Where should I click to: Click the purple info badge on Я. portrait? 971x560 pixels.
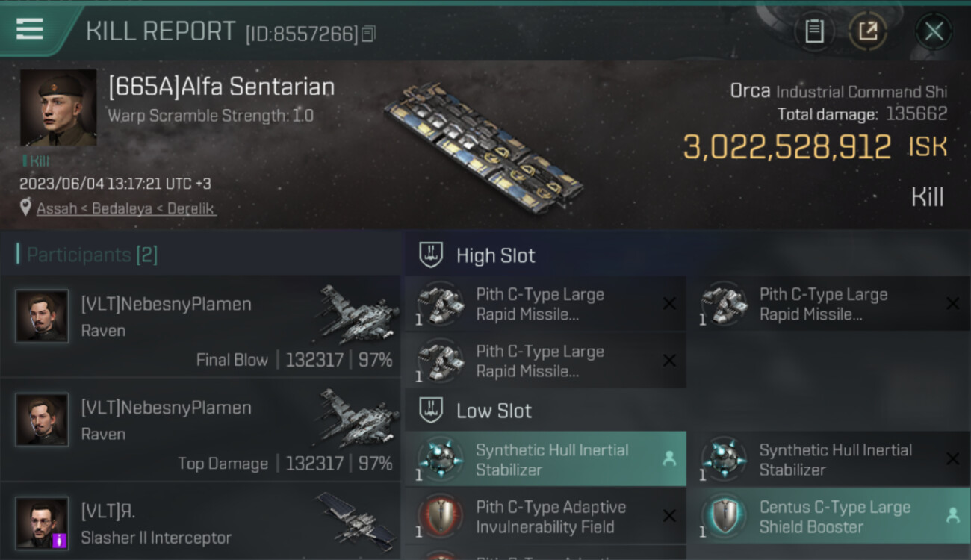click(x=60, y=539)
